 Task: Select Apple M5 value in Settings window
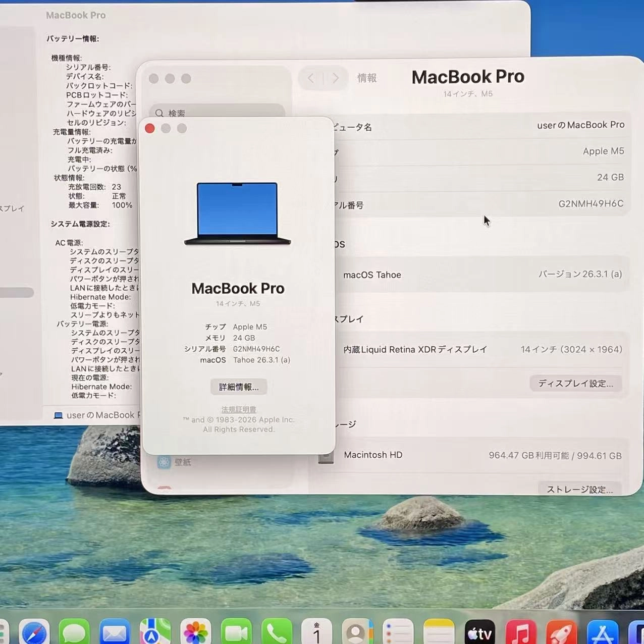[x=604, y=151]
